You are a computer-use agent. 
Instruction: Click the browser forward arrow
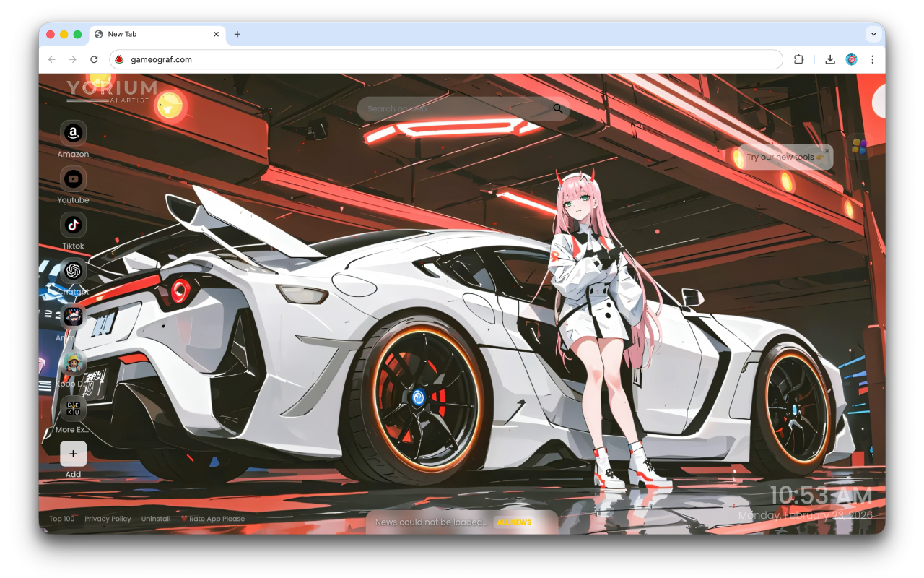72,59
